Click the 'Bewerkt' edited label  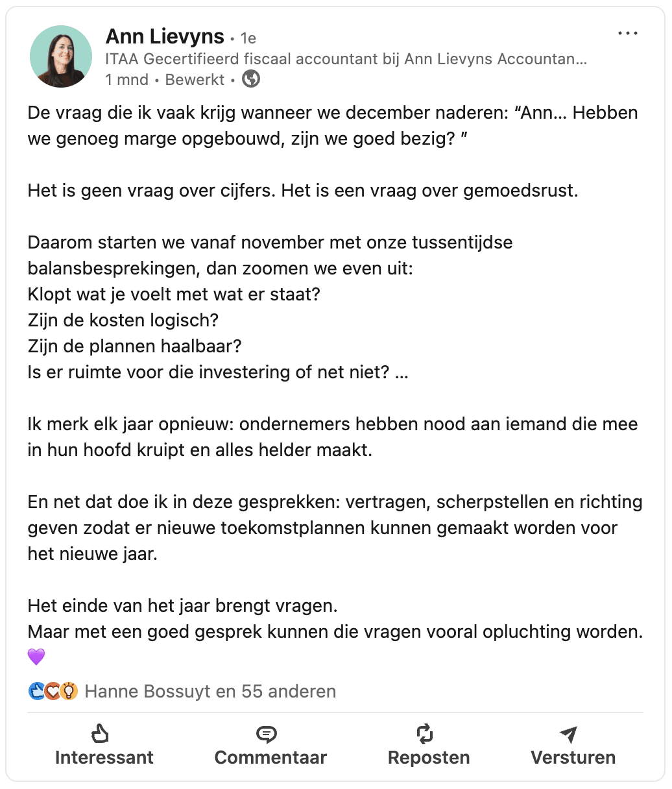(195, 80)
